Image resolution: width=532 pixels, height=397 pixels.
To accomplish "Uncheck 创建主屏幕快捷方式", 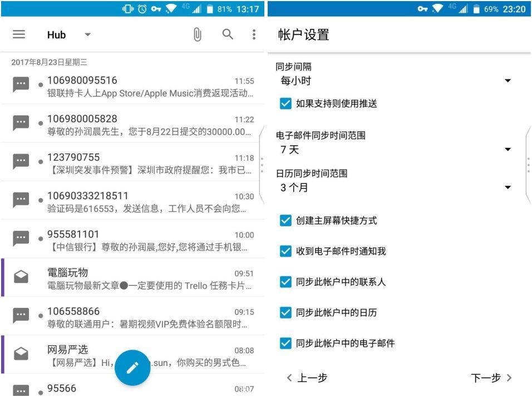I will pyautogui.click(x=285, y=221).
